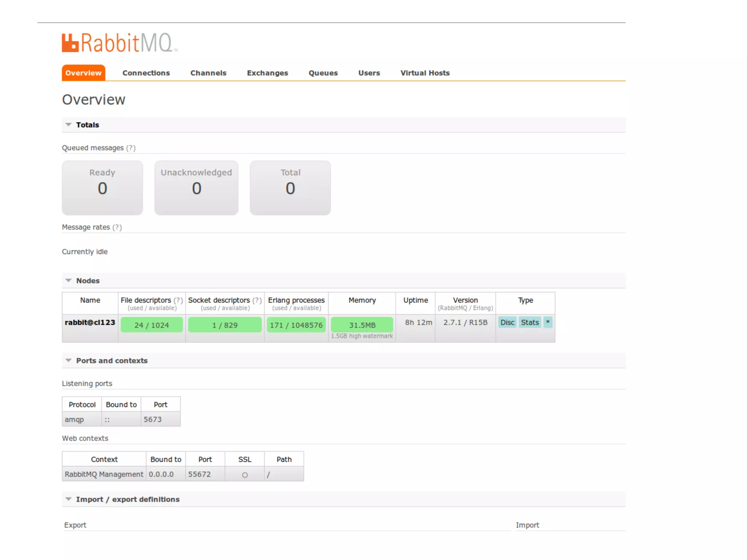Open node rabbit@cl123 details link
This screenshot has height=560, width=747.
[x=90, y=323]
